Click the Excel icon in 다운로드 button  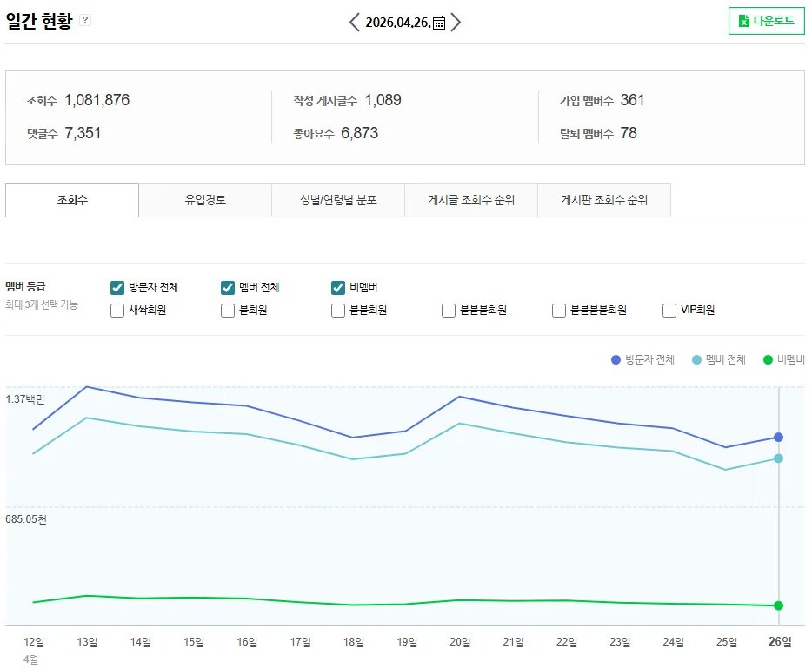[743, 21]
